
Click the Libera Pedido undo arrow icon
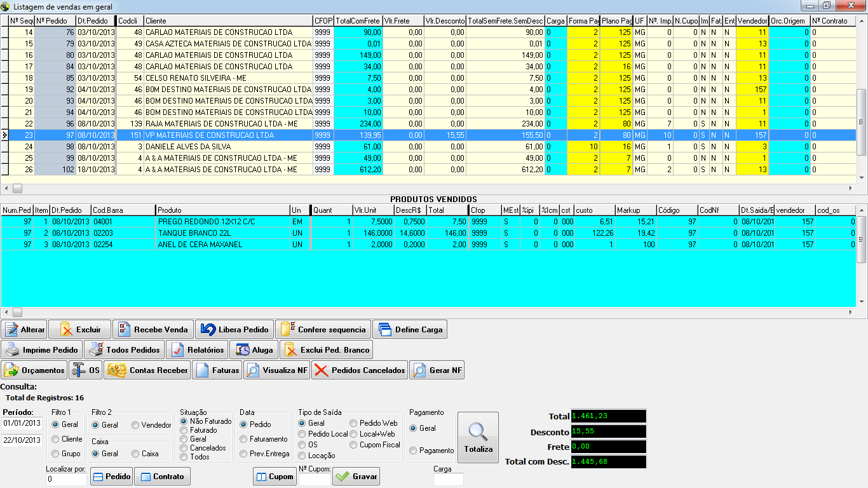point(208,329)
